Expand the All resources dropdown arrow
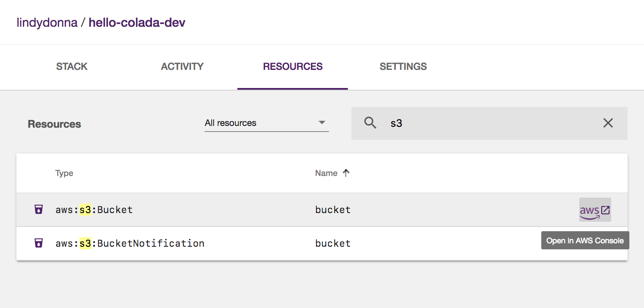Image resolution: width=644 pixels, height=308 pixels. (x=322, y=123)
